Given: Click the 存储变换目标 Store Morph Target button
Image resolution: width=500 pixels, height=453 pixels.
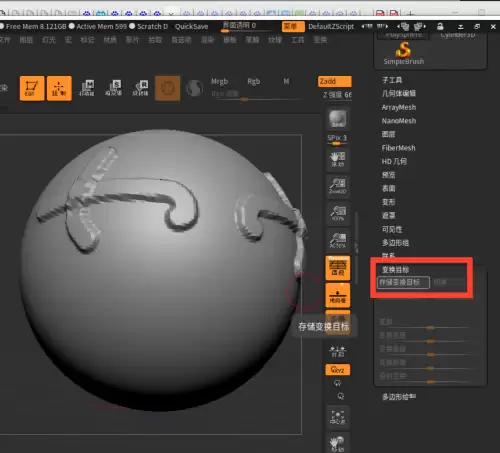Looking at the screenshot, I should (x=403, y=282).
